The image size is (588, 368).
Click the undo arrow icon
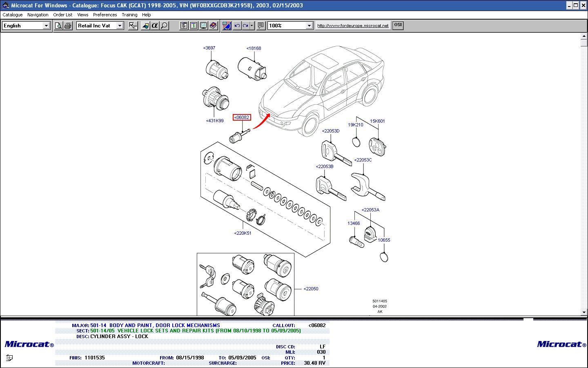point(237,26)
